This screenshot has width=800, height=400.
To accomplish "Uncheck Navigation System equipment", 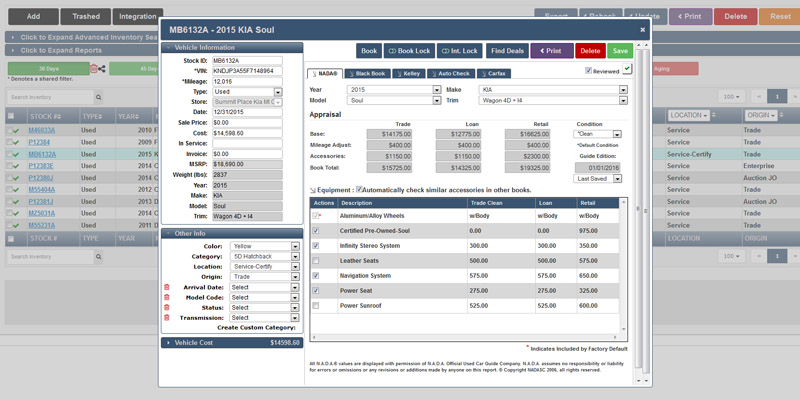I will click(x=316, y=276).
